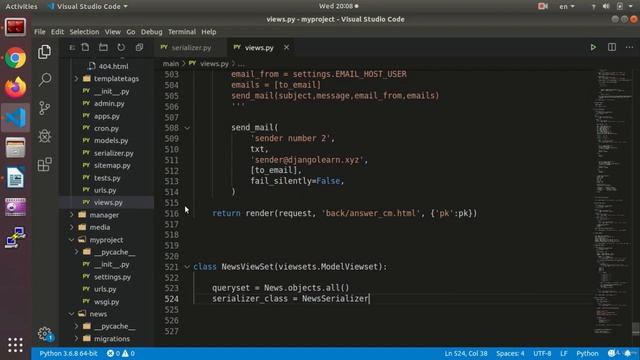Open the Source Control view
Viewport: 640px width, 360px height.
pos(44,108)
